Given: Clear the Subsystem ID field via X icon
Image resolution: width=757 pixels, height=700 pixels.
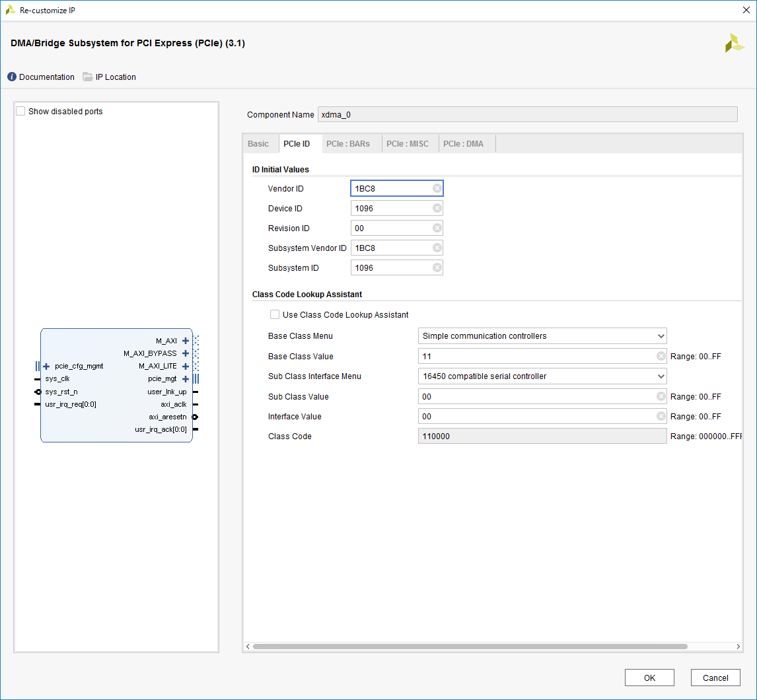Looking at the screenshot, I should pos(437,268).
